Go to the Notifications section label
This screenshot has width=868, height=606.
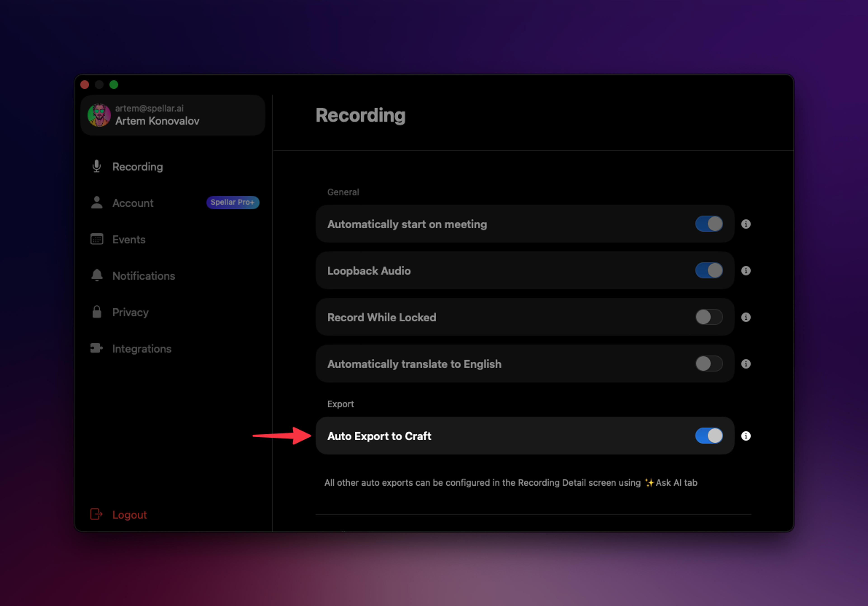coord(144,276)
